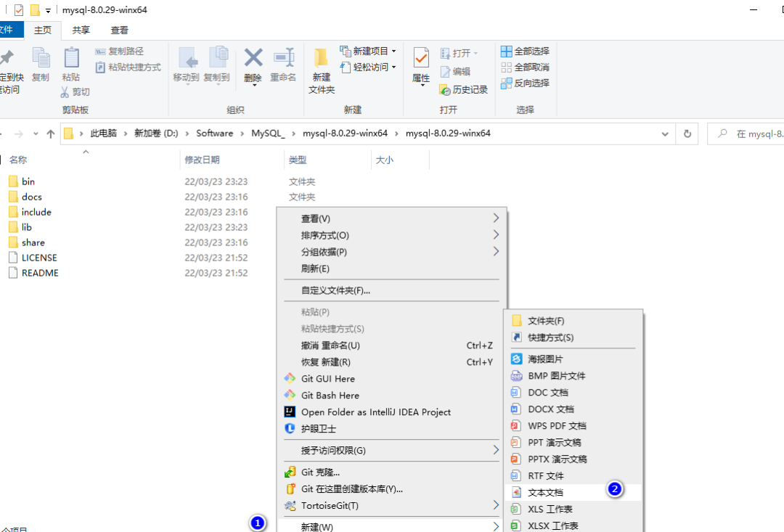This screenshot has height=532, width=784.
Task: Go up one folder level arrow
Action: (51, 134)
